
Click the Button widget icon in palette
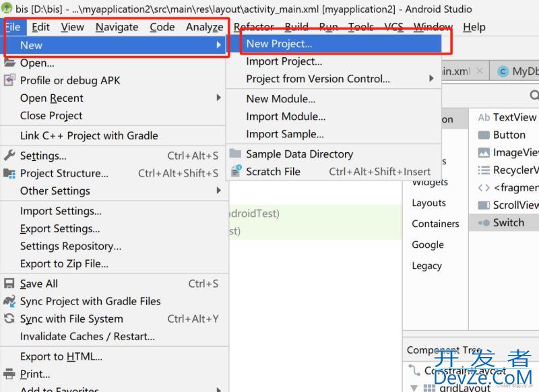click(x=484, y=135)
